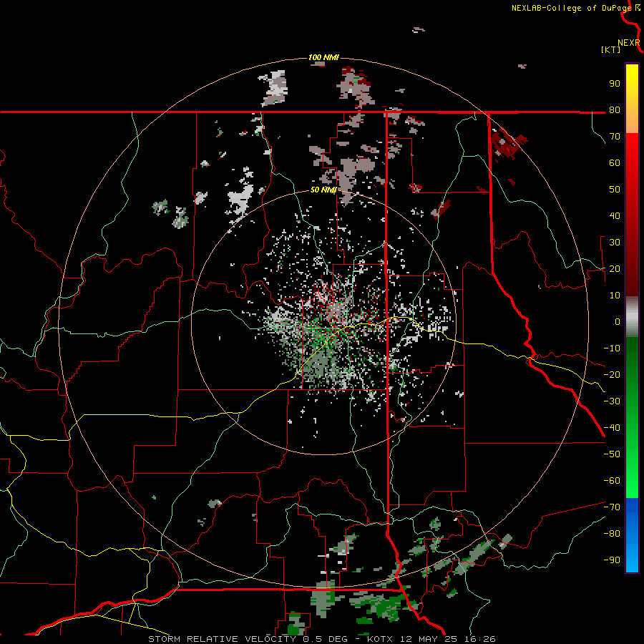Click the 0 value on velocity scale
Viewport: 644px width, 644px height.
[x=618, y=321]
